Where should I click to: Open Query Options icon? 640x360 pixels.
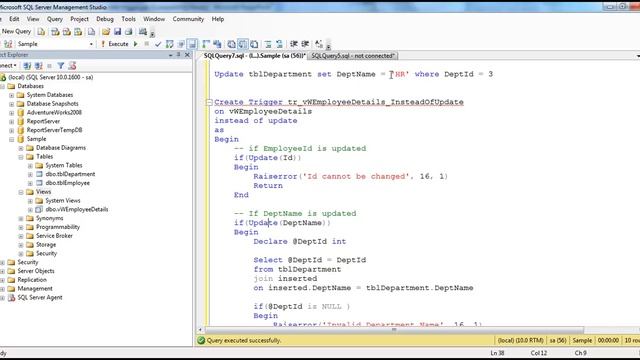pyautogui.click(x=181, y=44)
